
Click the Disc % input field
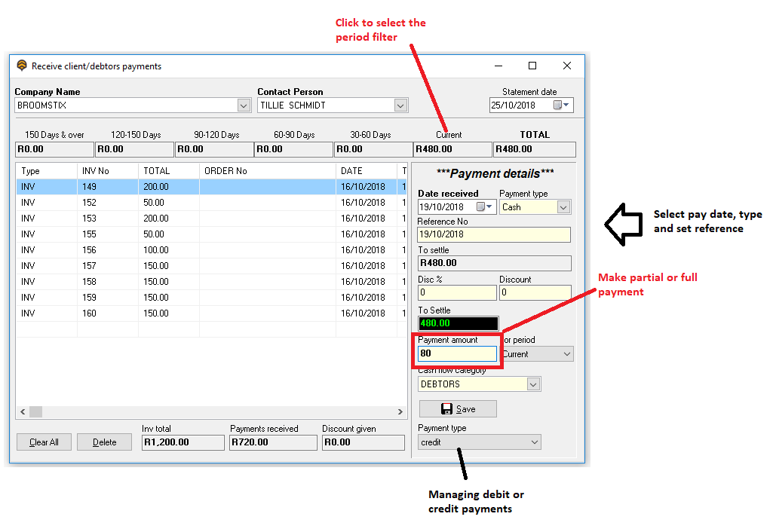tap(457, 292)
